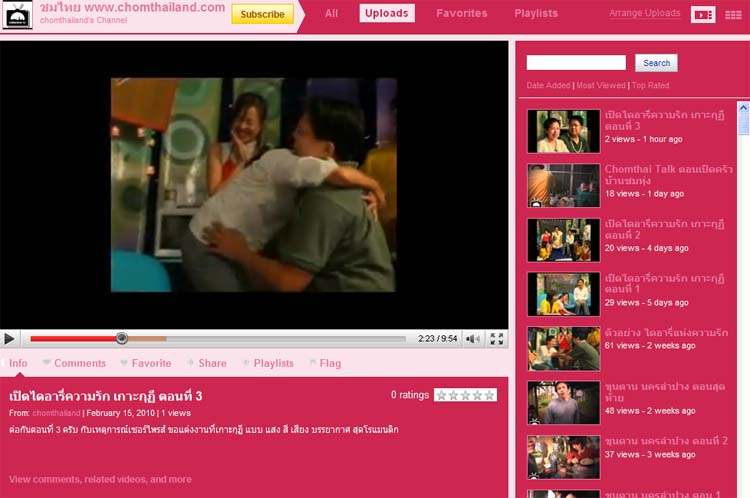Image resolution: width=750 pixels, height=498 pixels.
Task: Play the video with play button
Action: pyautogui.click(x=9, y=339)
